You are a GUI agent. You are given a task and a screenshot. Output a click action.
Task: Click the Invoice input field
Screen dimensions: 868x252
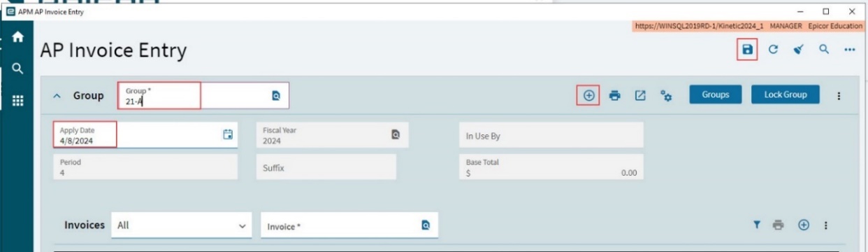(x=349, y=225)
